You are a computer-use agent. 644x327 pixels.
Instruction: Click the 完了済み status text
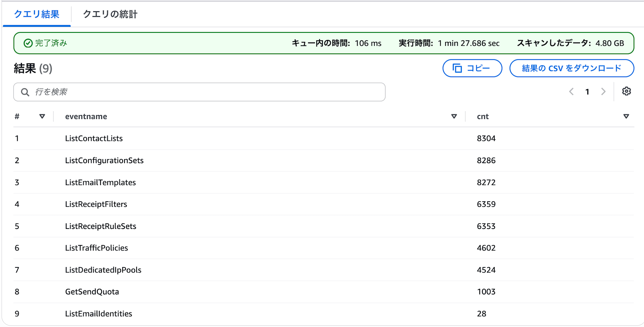coord(51,43)
